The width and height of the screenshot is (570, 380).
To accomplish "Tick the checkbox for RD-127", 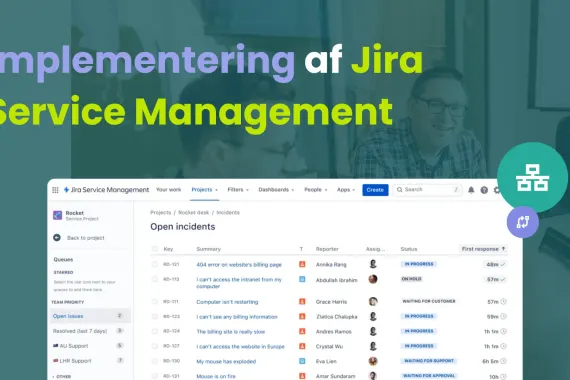I will [155, 346].
